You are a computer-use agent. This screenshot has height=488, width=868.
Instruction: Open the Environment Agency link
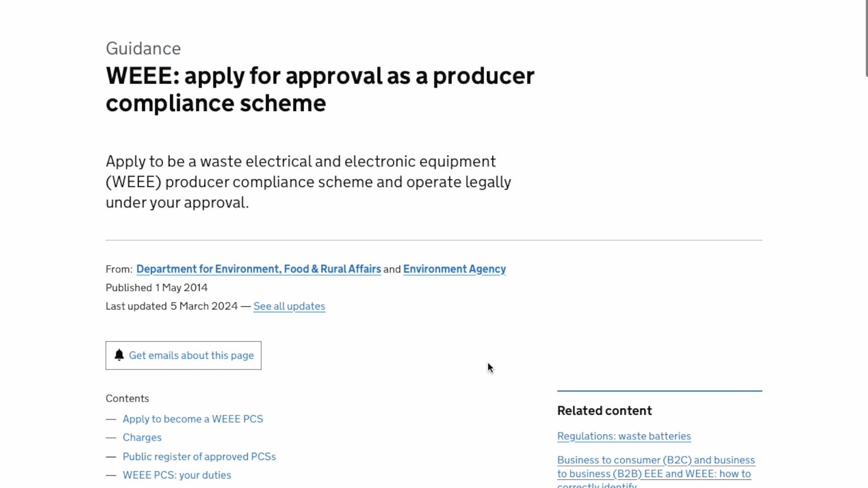(x=454, y=269)
